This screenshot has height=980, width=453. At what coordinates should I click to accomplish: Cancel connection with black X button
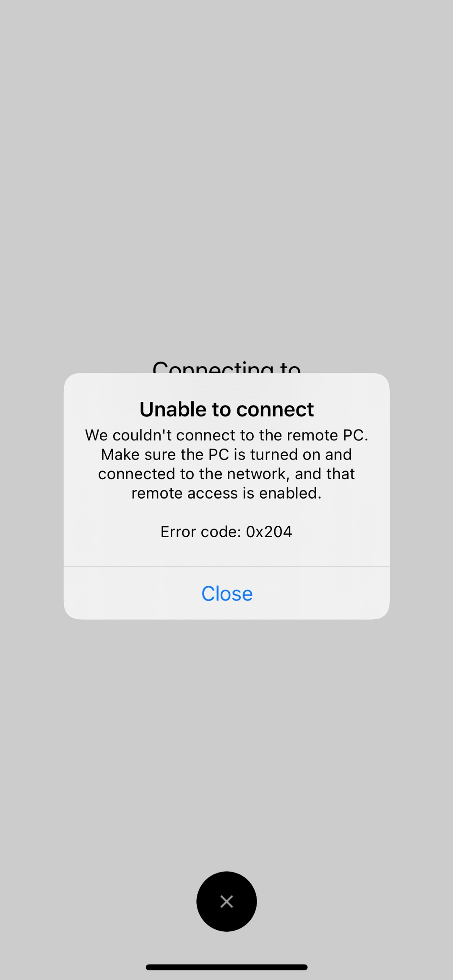click(x=226, y=901)
